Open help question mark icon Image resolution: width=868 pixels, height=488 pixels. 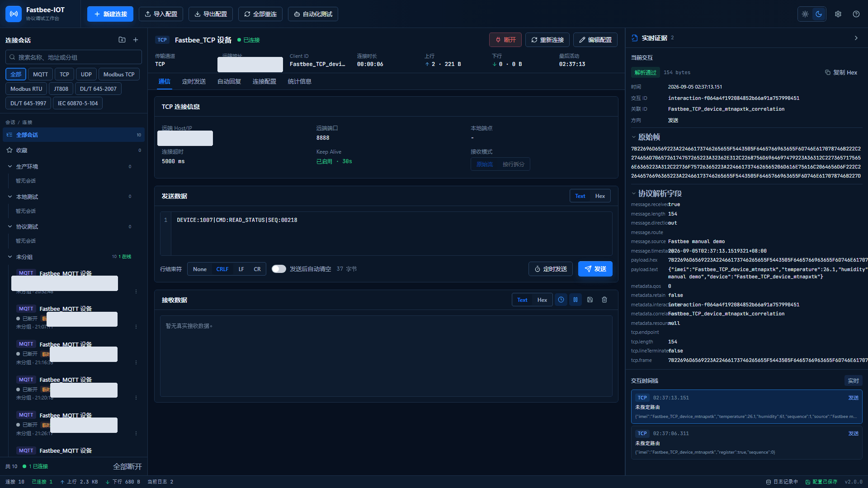pos(856,14)
